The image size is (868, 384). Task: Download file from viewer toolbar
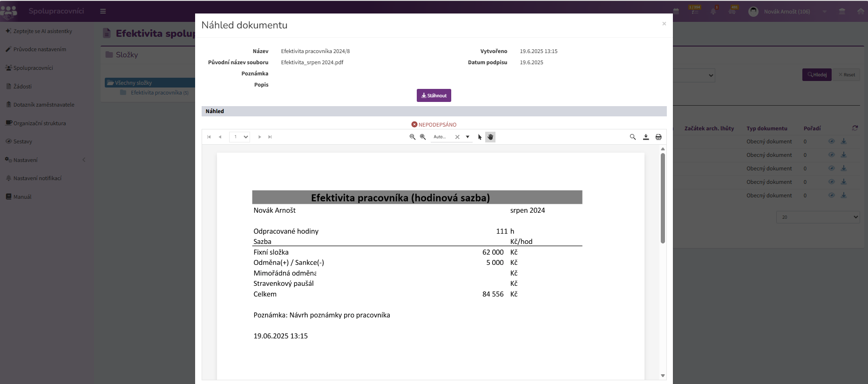tap(646, 137)
